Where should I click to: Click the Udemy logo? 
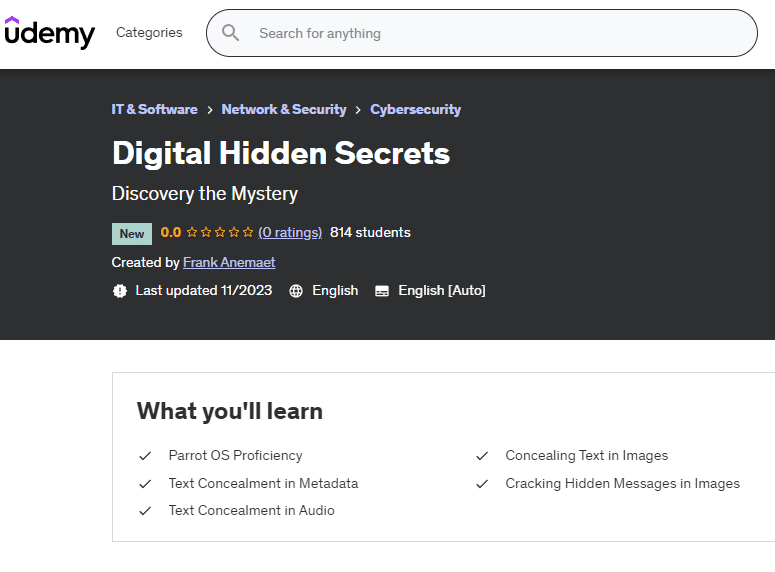pyautogui.click(x=49, y=33)
